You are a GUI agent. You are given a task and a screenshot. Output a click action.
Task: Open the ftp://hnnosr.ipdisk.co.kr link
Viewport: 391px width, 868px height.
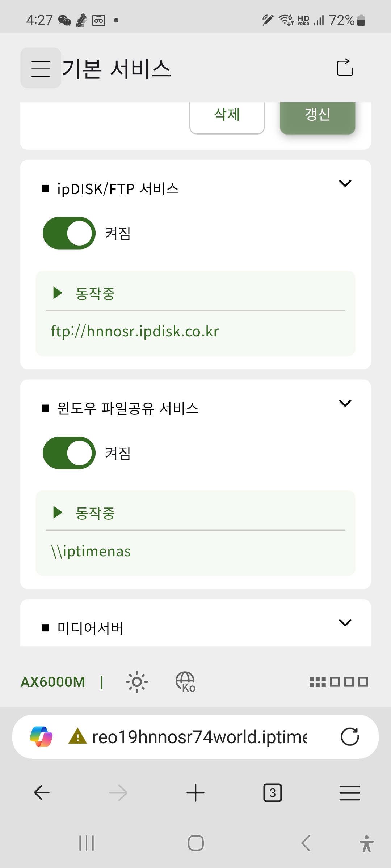pyautogui.click(x=135, y=331)
